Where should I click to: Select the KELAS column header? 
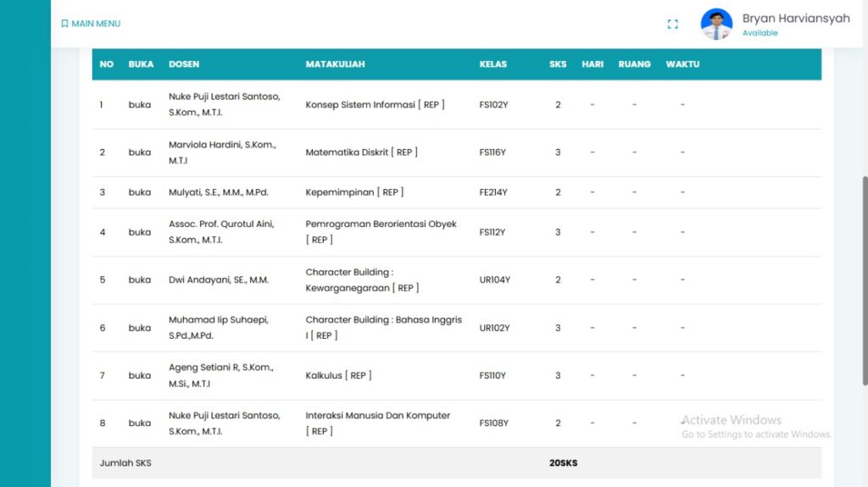(x=492, y=64)
